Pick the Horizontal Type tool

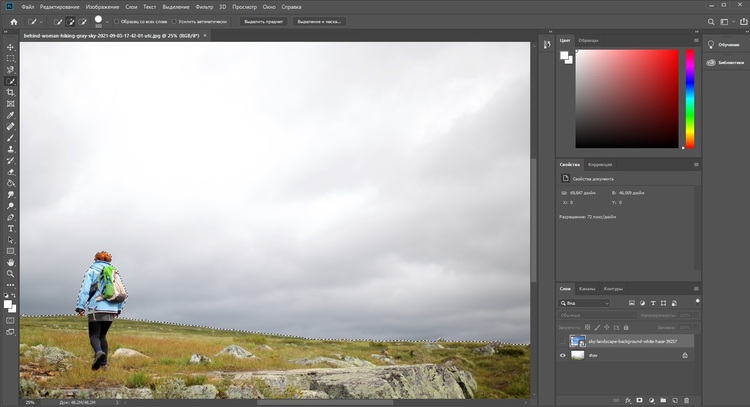11,228
